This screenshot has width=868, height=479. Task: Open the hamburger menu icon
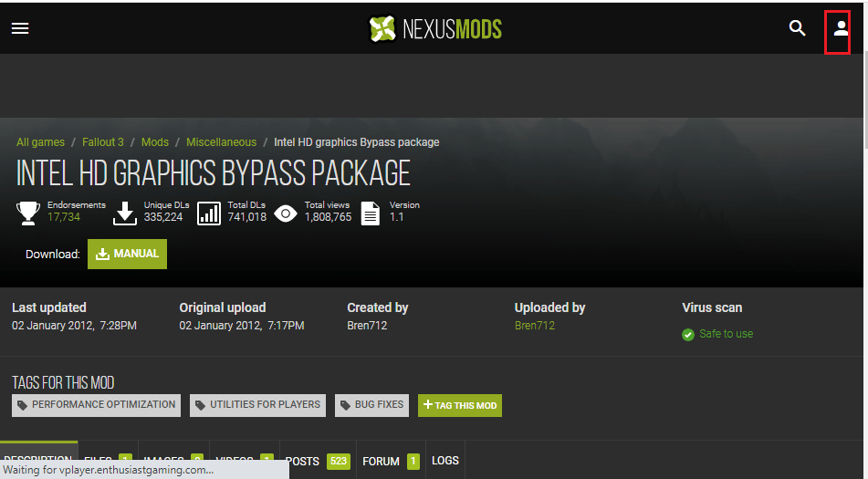click(20, 28)
